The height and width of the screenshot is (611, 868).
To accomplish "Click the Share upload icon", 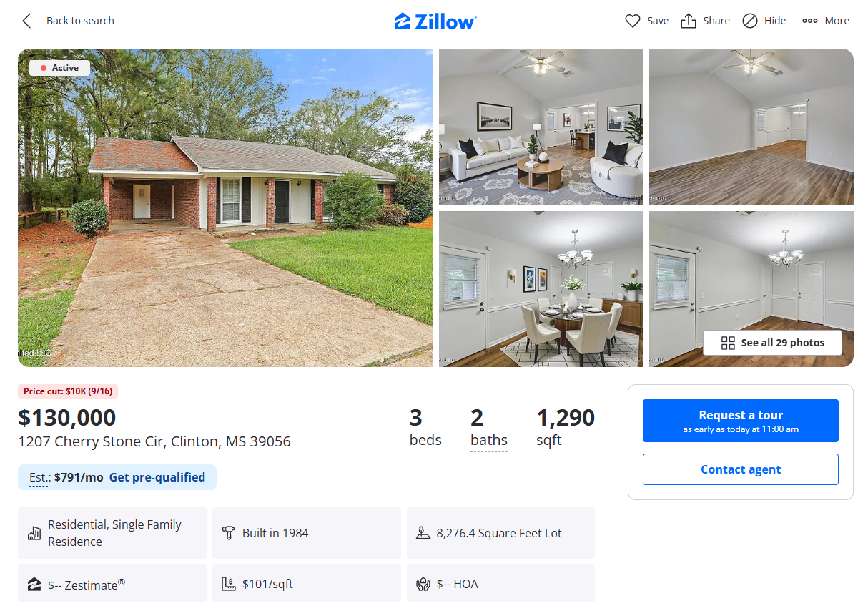I will [x=689, y=21].
